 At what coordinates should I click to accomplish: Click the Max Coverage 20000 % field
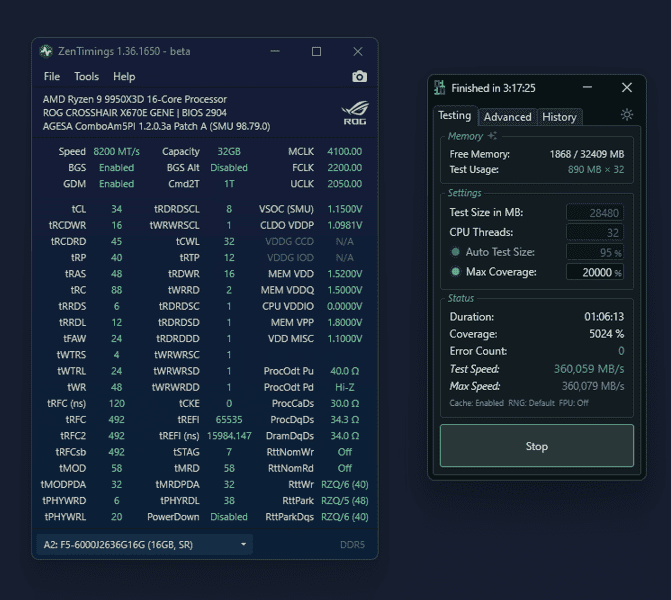tap(595, 272)
